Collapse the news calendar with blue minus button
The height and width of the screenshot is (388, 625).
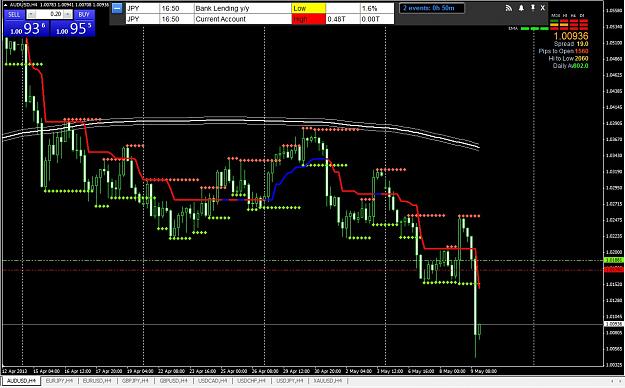click(117, 8)
